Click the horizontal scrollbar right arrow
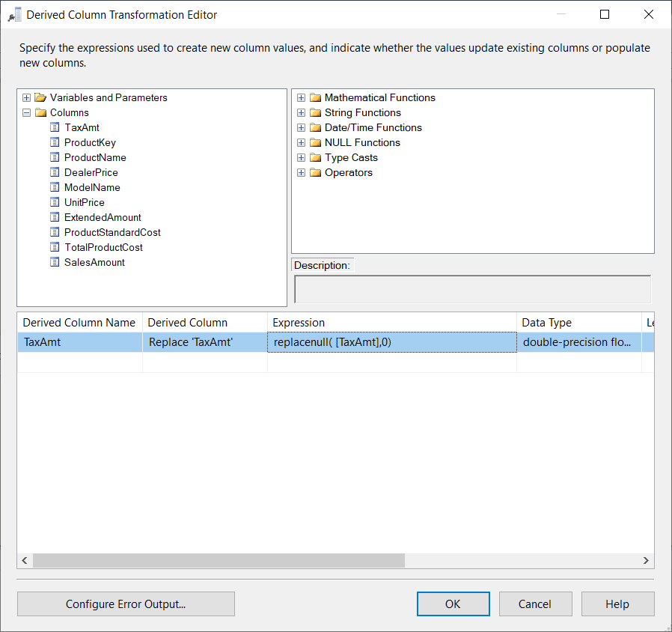Screen dimensions: 672x632 647,560
